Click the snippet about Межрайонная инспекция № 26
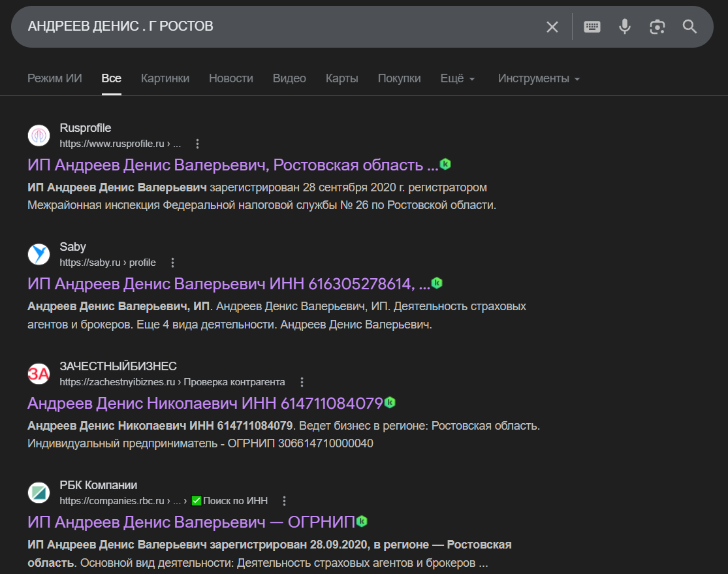Screen dimensions: 728x574 pos(262,197)
